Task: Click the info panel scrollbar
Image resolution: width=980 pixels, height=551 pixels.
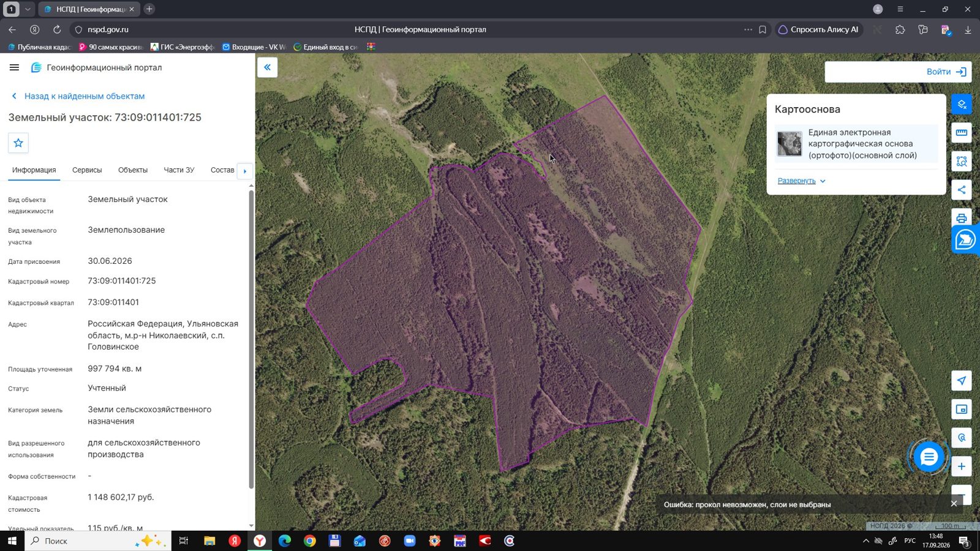Action: tap(251, 340)
